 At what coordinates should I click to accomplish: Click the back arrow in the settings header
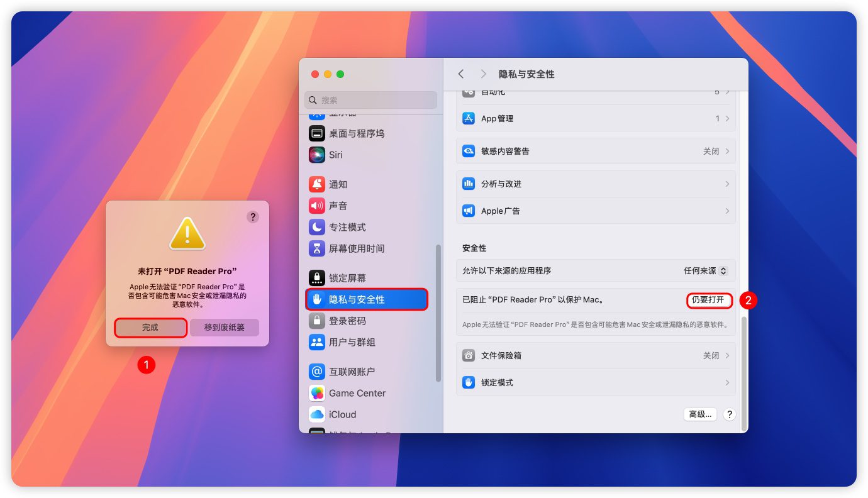click(461, 74)
